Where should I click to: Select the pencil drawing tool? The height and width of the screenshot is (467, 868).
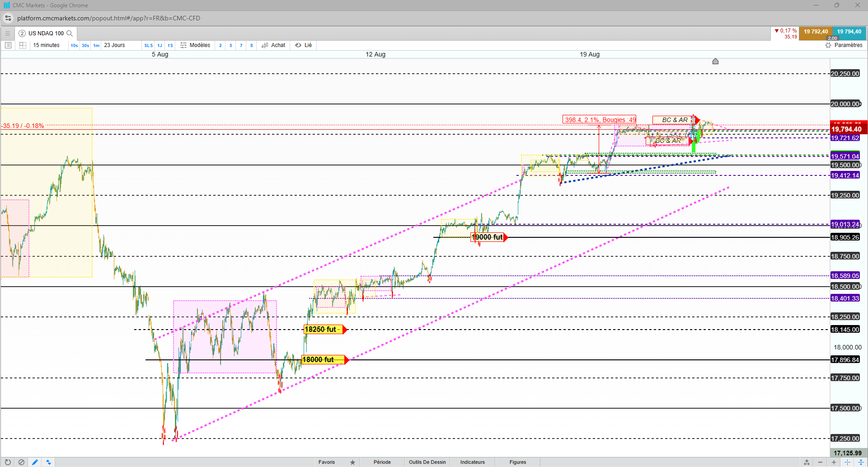(x=35, y=462)
